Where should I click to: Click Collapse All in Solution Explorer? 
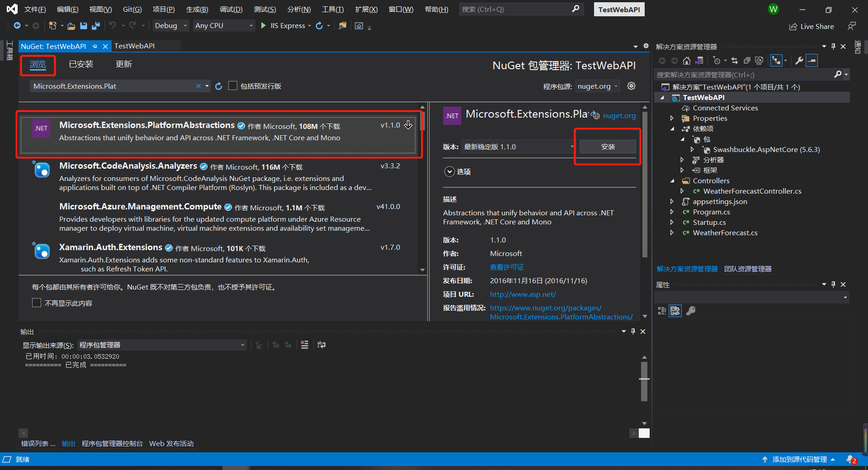click(747, 61)
